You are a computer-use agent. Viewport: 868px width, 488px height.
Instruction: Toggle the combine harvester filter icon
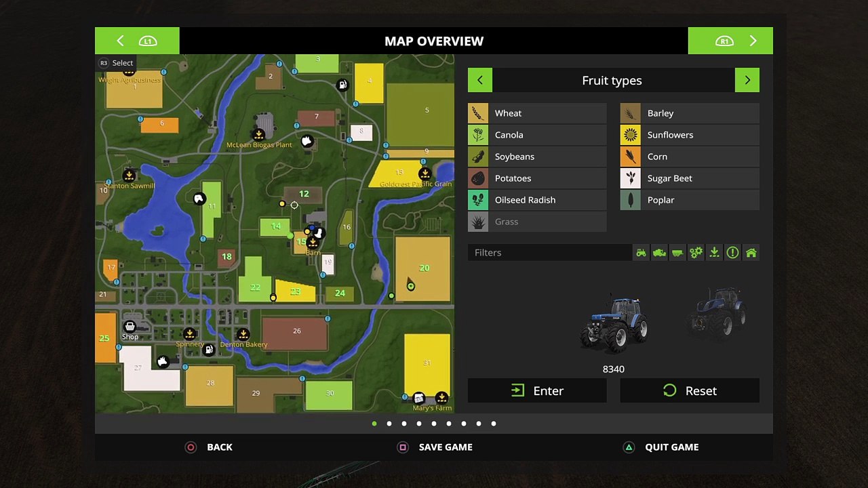(659, 253)
